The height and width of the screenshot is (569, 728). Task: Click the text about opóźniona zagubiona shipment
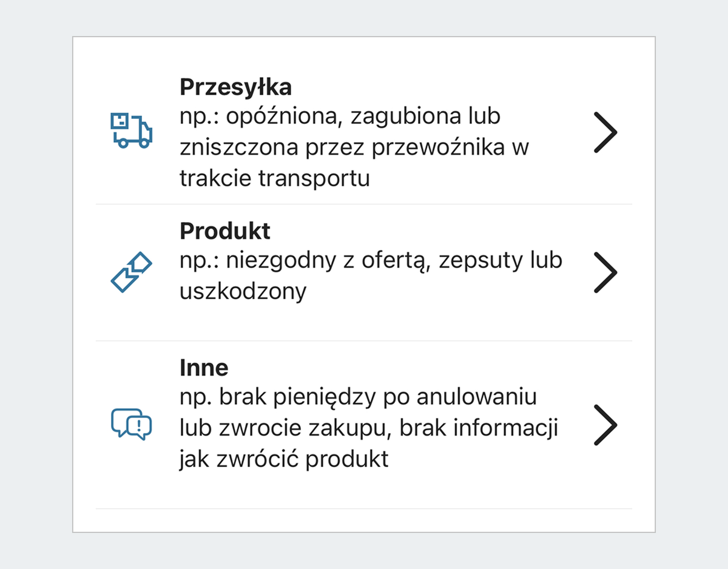point(339,115)
